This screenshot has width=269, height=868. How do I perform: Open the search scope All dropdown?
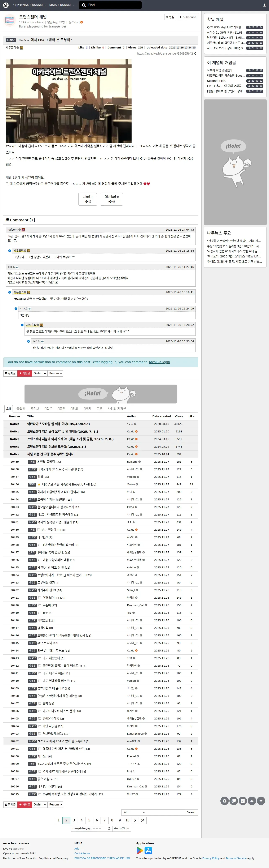click(x=134, y=812)
